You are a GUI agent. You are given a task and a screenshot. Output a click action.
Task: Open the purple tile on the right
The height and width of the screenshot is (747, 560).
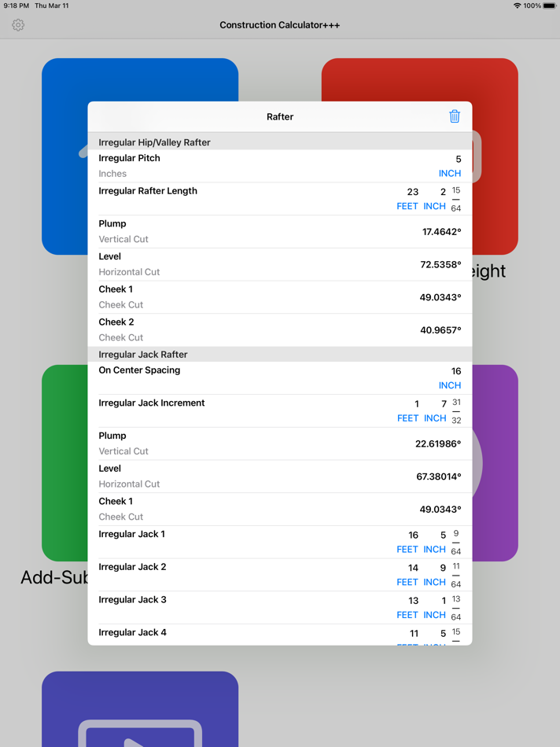495,462
